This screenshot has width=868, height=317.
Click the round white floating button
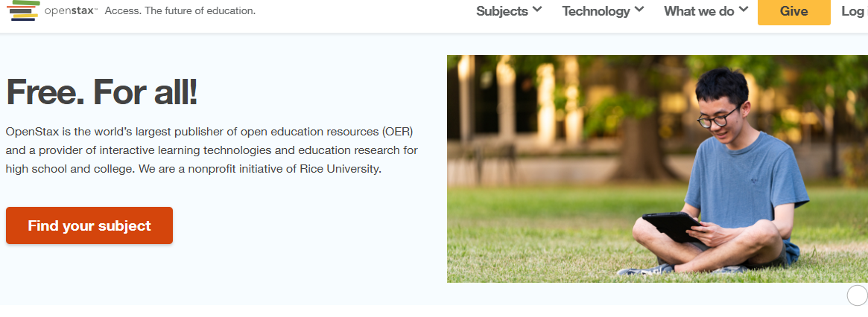857,295
